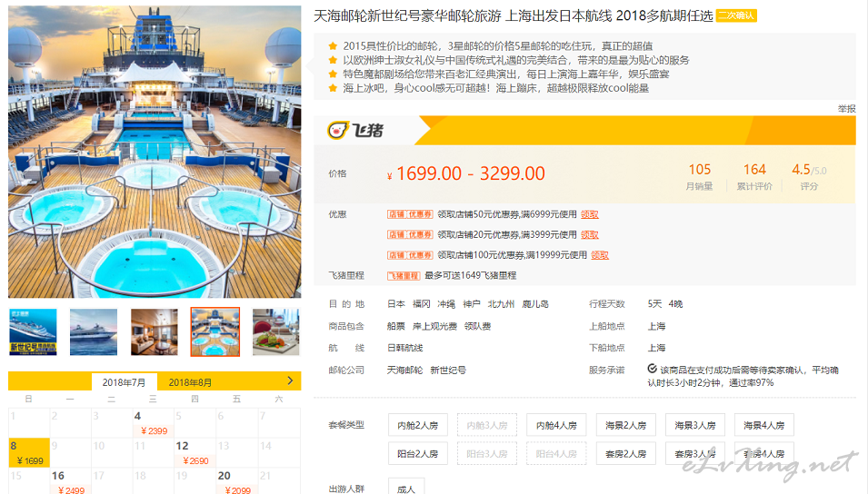Select the 内舱2人房 package option

(x=418, y=425)
